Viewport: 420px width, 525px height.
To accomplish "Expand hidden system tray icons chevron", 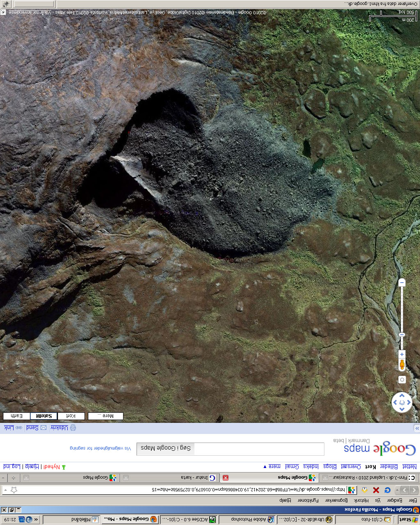I will [37, 520].
